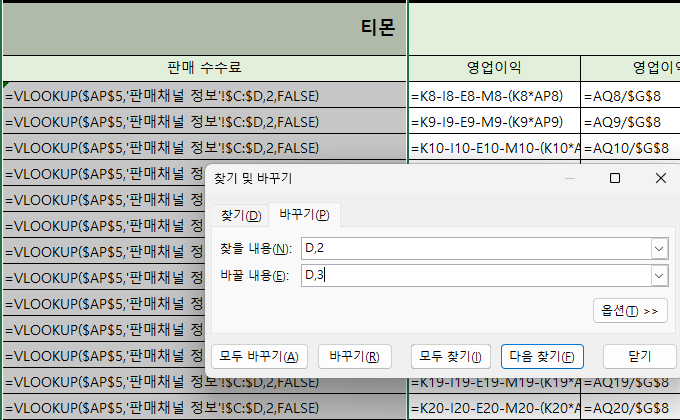Select the 바꾸기(P) tab
Viewport: 680px width, 420px height.
click(x=304, y=214)
